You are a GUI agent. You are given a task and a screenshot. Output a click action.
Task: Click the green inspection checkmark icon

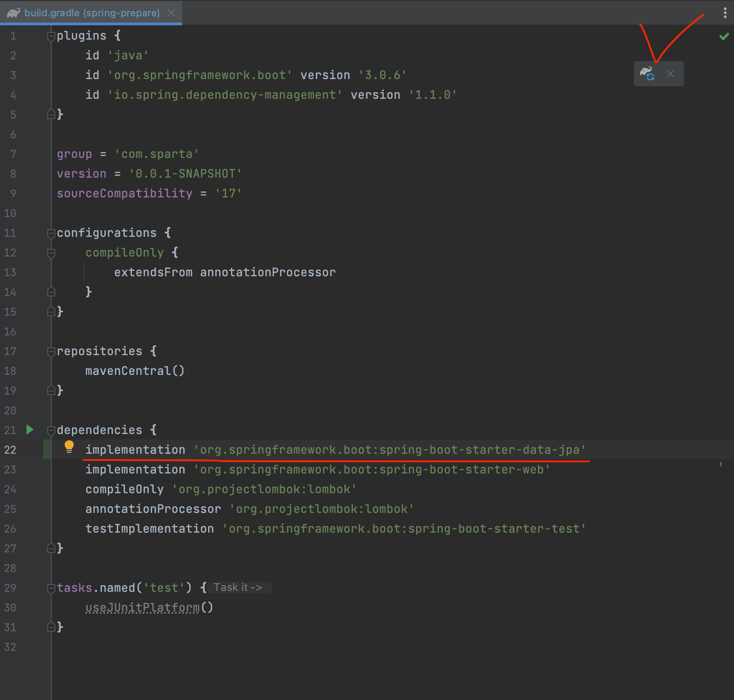coord(724,37)
